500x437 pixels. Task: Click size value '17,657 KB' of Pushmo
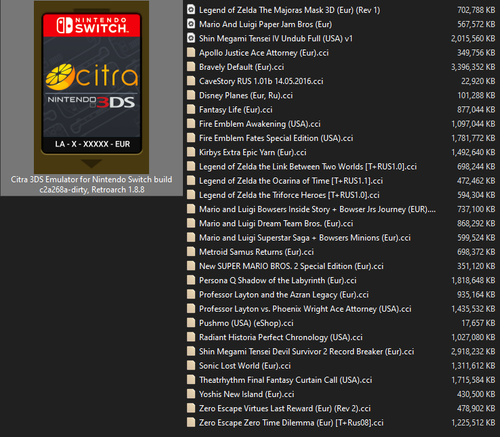(x=478, y=323)
